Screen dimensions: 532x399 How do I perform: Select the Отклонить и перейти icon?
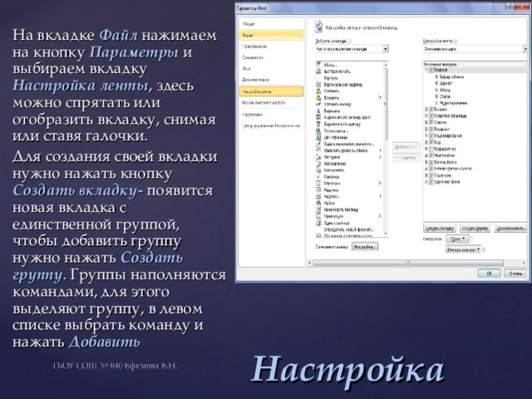point(318,235)
